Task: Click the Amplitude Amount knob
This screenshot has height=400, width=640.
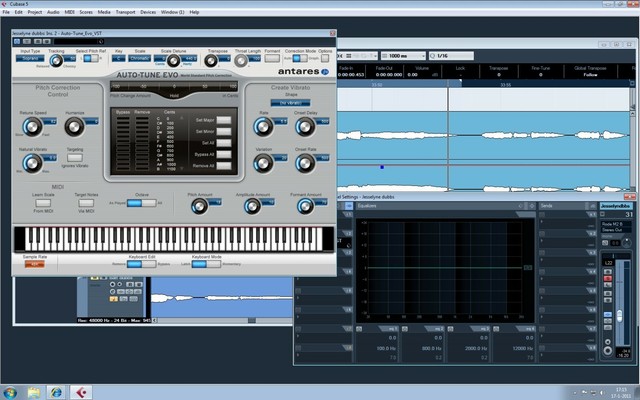Action: pyautogui.click(x=252, y=207)
